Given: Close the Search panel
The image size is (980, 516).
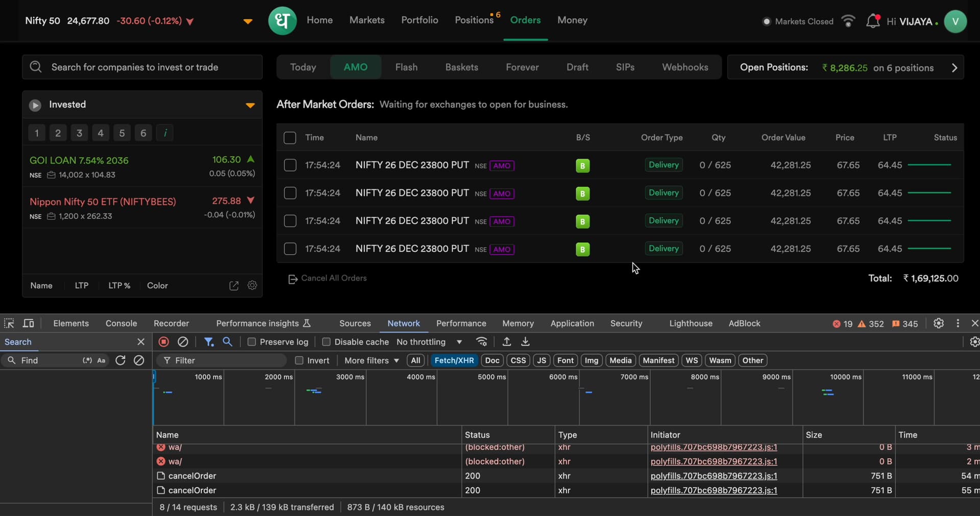Looking at the screenshot, I should click(x=141, y=341).
